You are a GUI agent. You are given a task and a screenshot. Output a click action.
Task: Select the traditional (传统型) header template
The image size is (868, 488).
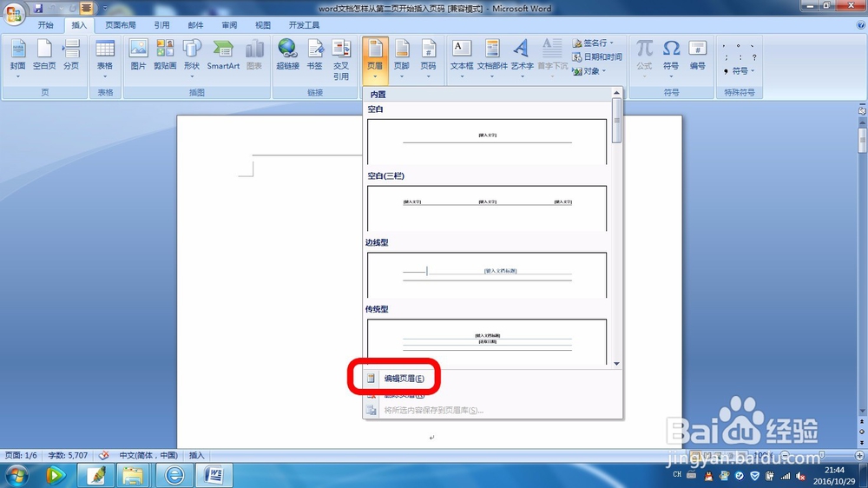click(x=487, y=342)
